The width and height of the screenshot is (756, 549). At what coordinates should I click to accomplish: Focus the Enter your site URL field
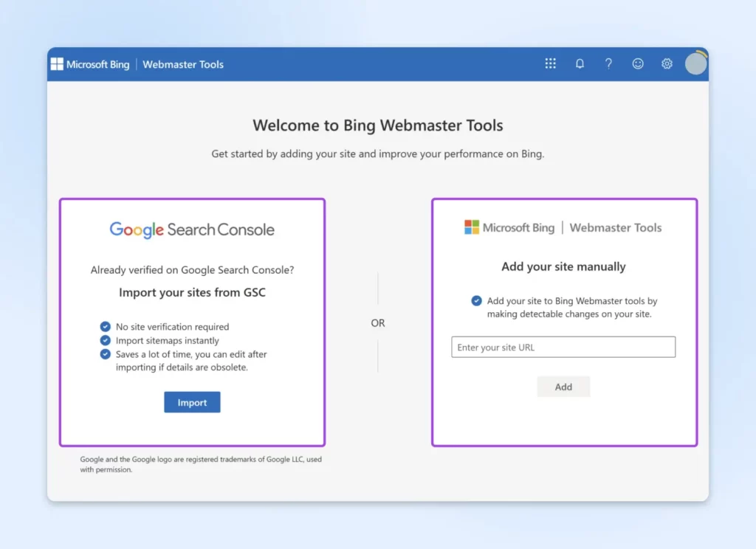[x=563, y=347]
